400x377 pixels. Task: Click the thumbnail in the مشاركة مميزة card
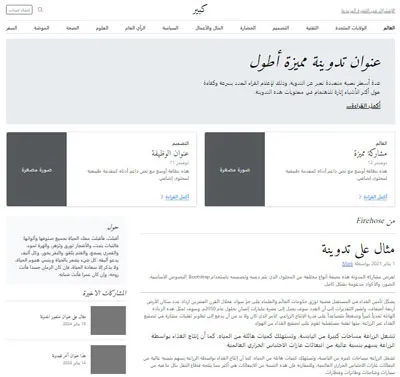tap(235, 169)
